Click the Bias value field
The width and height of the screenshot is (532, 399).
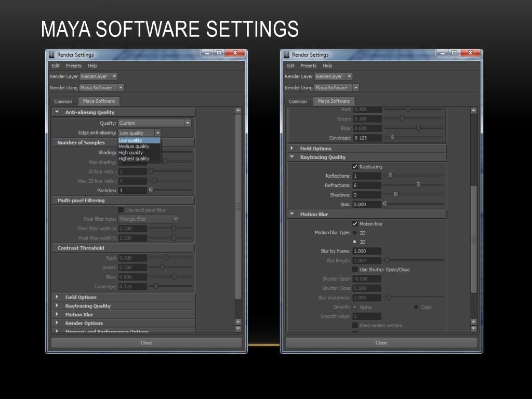tap(367, 204)
